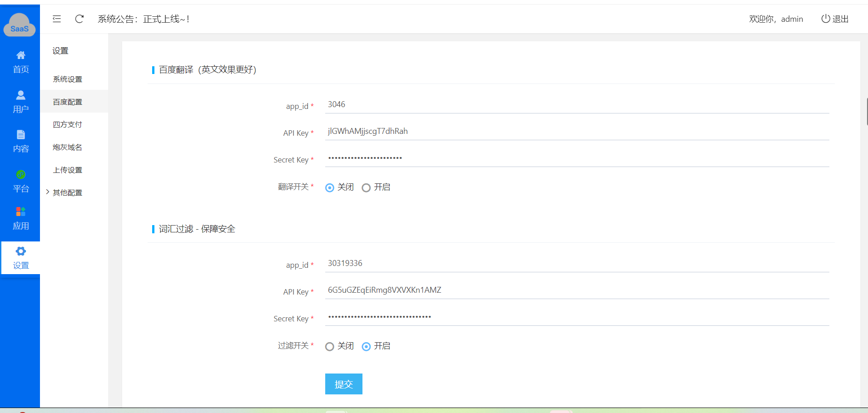Select 开启 for 过滤开关
Screen dimensions: 868x413
pos(366,347)
